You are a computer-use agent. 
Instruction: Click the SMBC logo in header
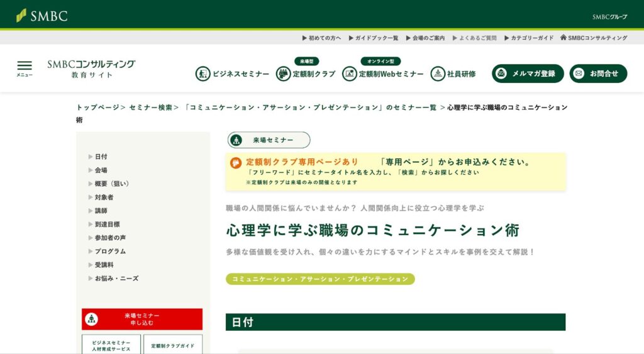pyautogui.click(x=42, y=15)
